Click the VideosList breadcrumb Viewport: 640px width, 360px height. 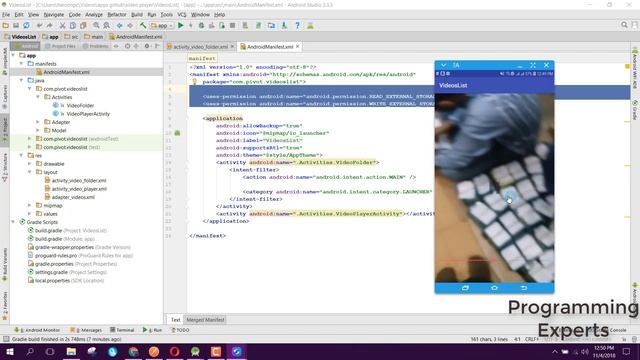[20, 37]
